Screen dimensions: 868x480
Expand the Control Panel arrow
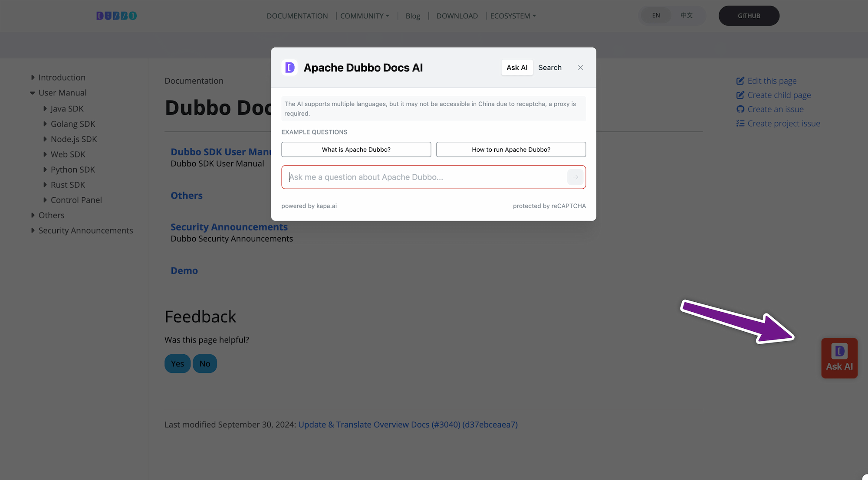coord(45,200)
